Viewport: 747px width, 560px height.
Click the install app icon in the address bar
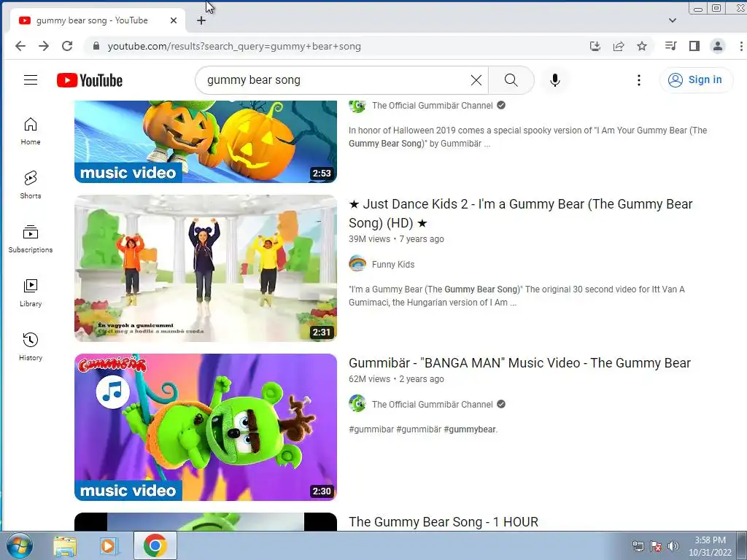point(595,46)
